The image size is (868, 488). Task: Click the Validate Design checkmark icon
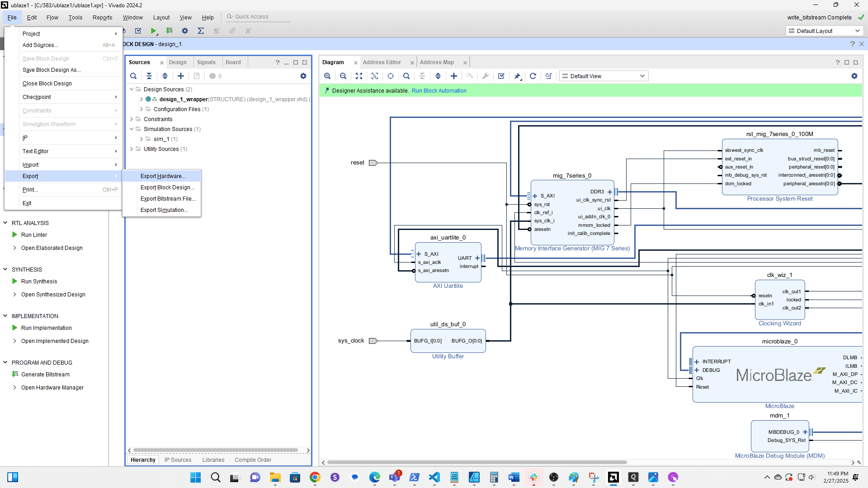[501, 76]
